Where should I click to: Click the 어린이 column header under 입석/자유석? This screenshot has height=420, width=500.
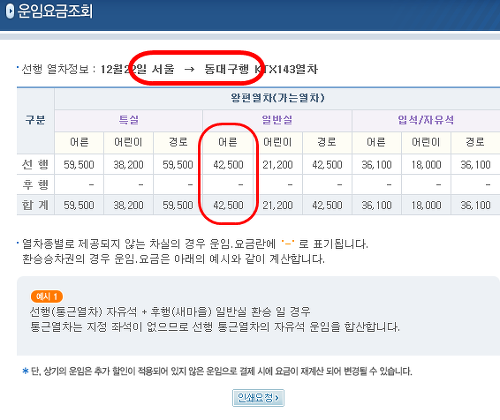pyautogui.click(x=426, y=142)
